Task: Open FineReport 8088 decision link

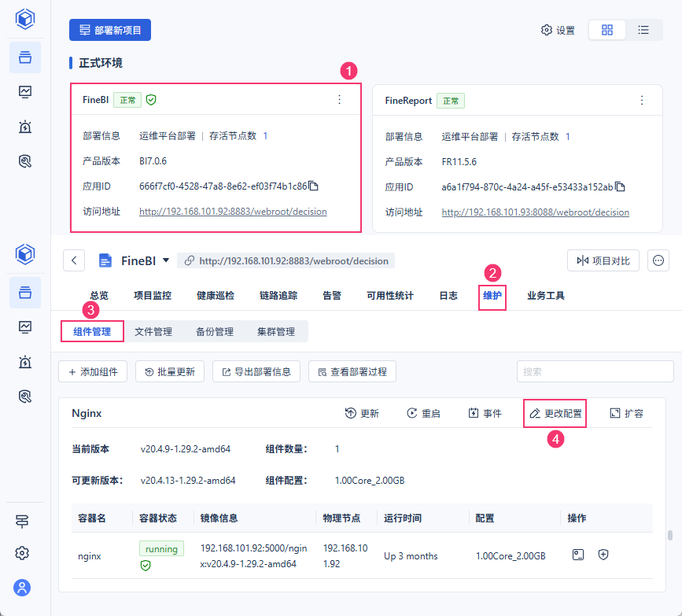Action: (536, 212)
